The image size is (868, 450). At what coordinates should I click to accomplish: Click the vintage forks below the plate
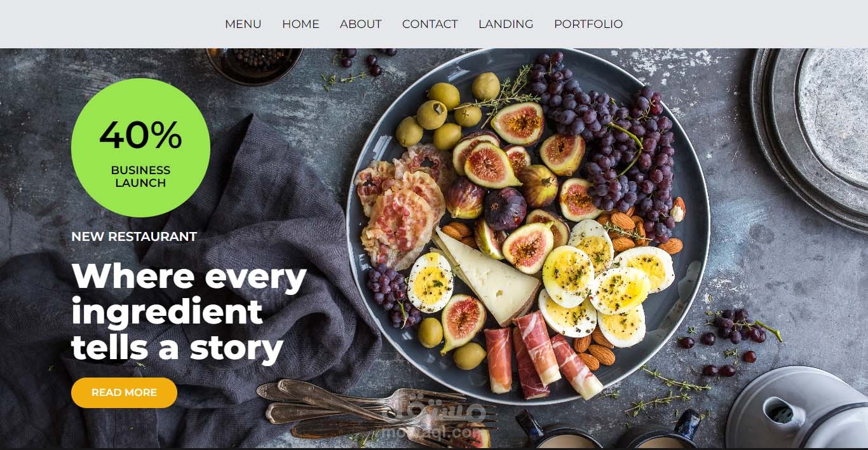click(x=375, y=410)
